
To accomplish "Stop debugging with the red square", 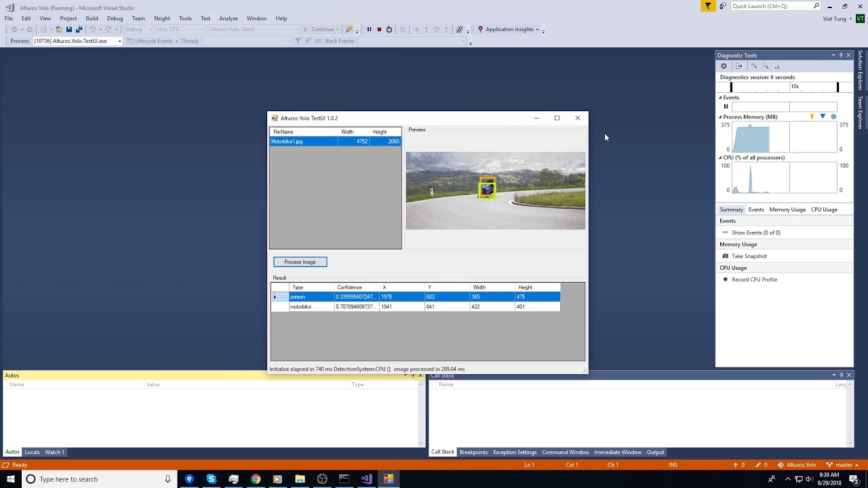I will click(x=379, y=29).
